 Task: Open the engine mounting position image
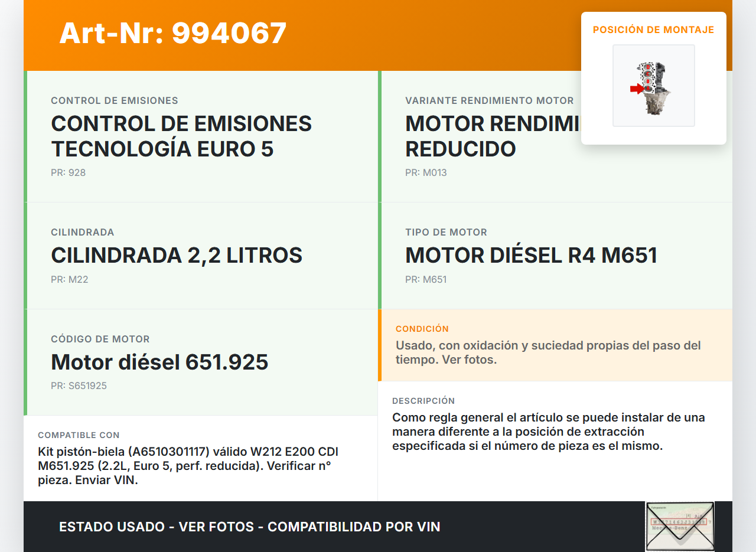click(653, 86)
